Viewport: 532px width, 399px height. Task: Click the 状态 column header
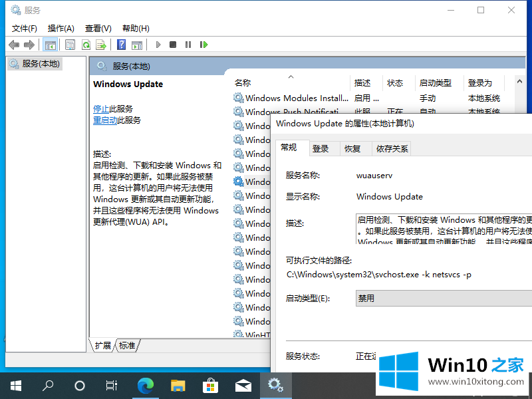(398, 82)
